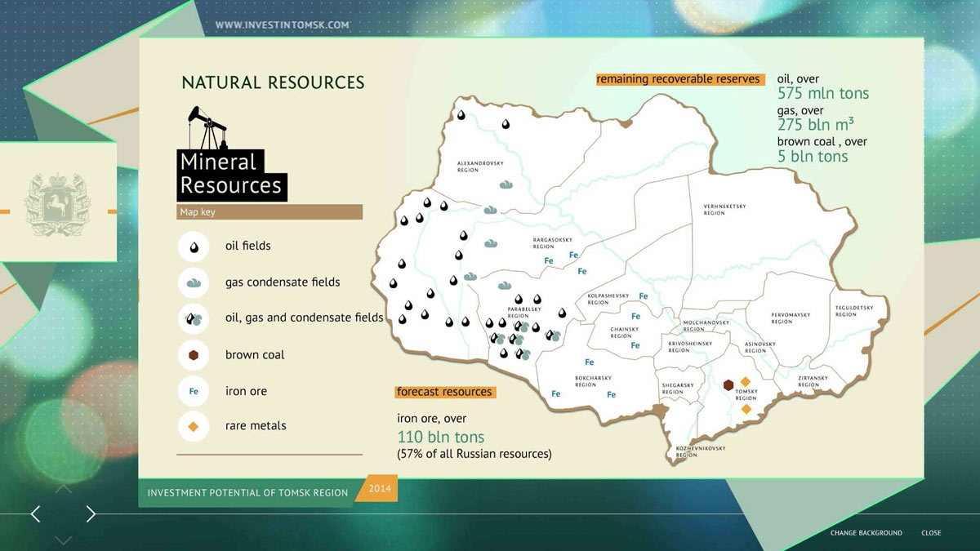
Task: Click the CLOSE button
Action: tap(931, 533)
